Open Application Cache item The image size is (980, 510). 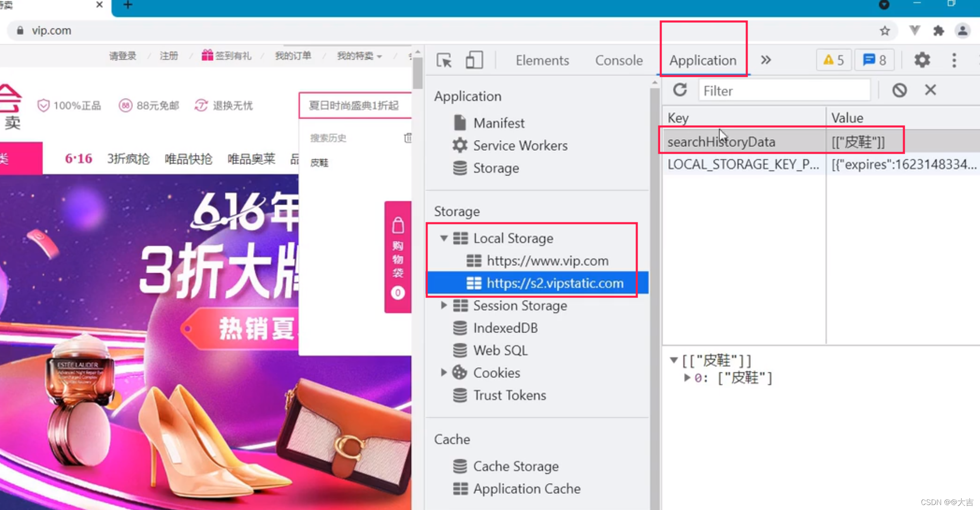(x=527, y=489)
